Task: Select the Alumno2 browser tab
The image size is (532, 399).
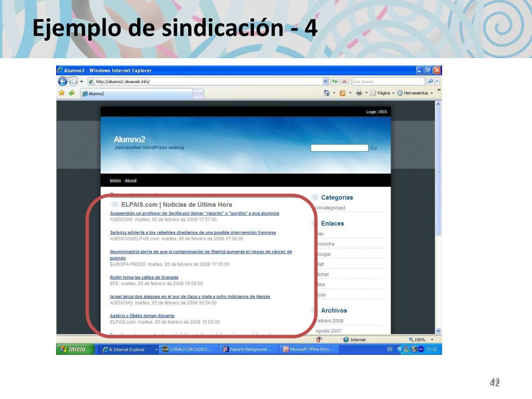Action: pos(137,94)
